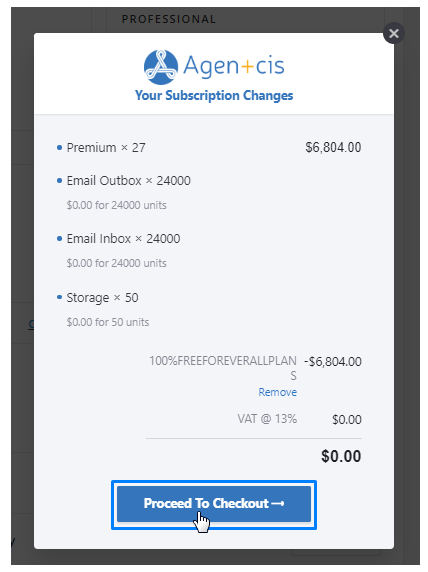The height and width of the screenshot is (572, 428).
Task: Close the subscription changes dialog
Action: [394, 34]
